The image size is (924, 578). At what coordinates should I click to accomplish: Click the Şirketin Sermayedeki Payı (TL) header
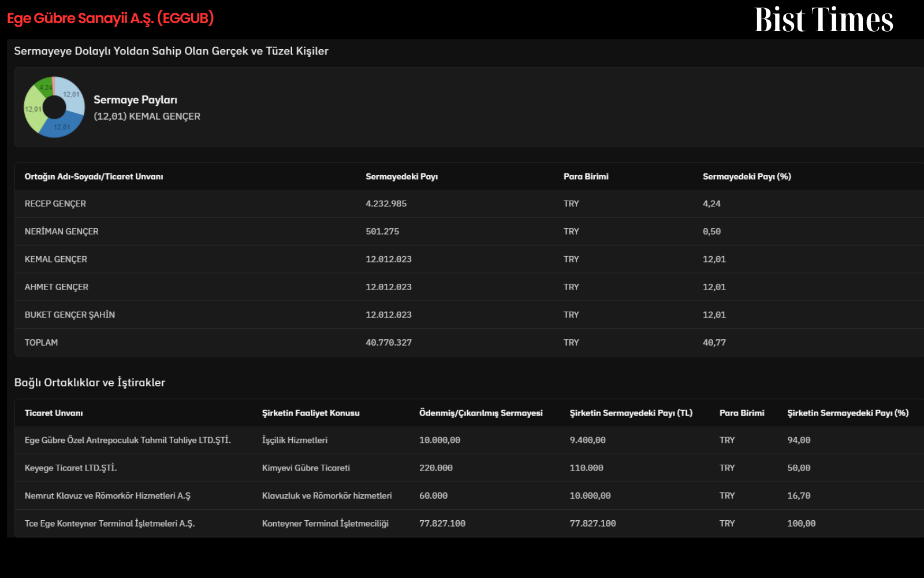click(631, 413)
